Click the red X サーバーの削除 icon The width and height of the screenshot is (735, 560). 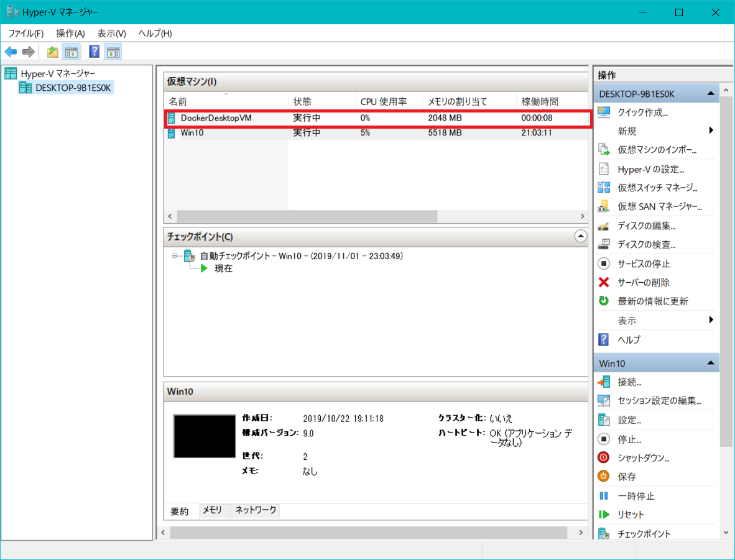[604, 282]
